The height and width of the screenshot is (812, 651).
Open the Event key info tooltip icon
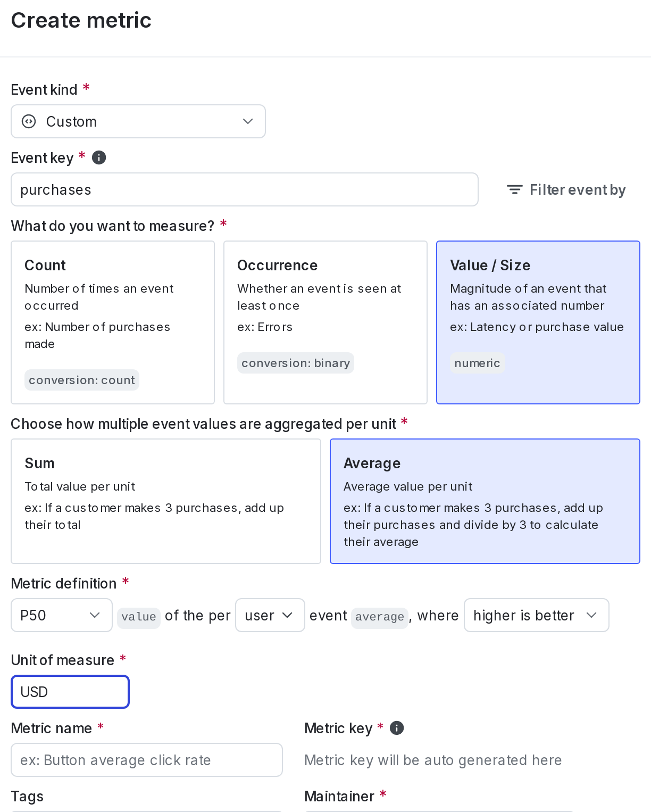coord(99,157)
